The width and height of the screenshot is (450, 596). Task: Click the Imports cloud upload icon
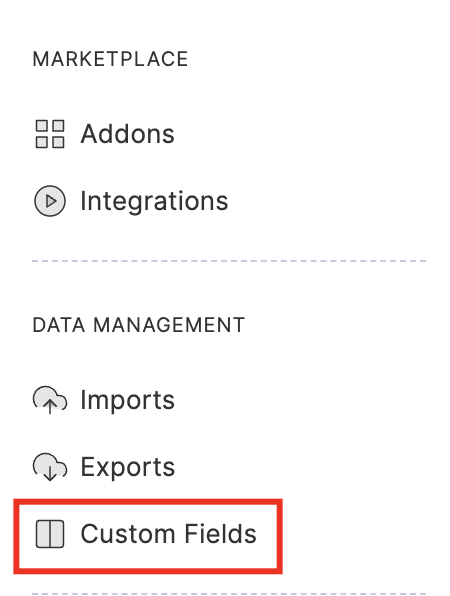(50, 400)
